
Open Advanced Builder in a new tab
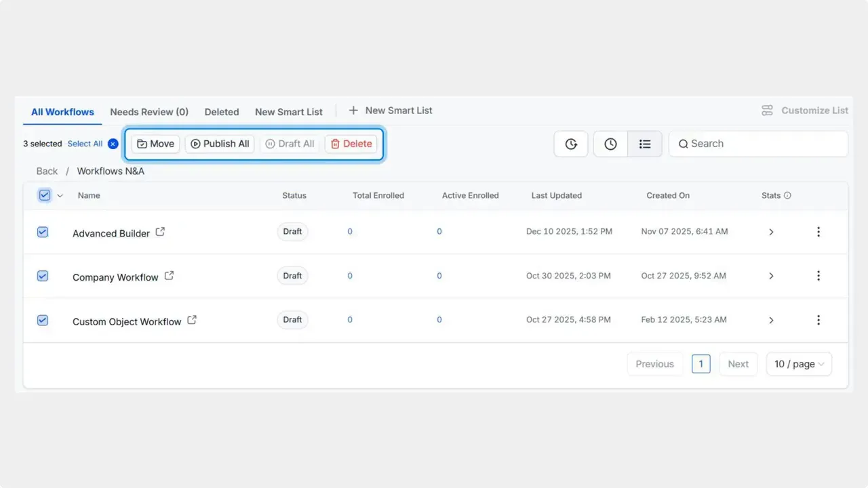pyautogui.click(x=159, y=231)
